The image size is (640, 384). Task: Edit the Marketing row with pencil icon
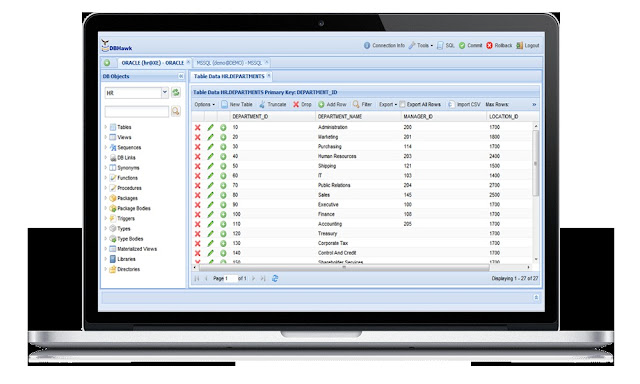211,137
